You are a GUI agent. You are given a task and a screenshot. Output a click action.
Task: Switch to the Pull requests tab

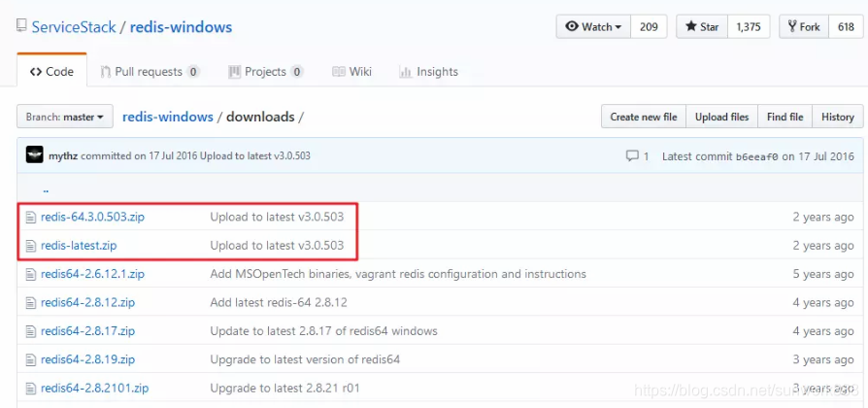tap(150, 72)
